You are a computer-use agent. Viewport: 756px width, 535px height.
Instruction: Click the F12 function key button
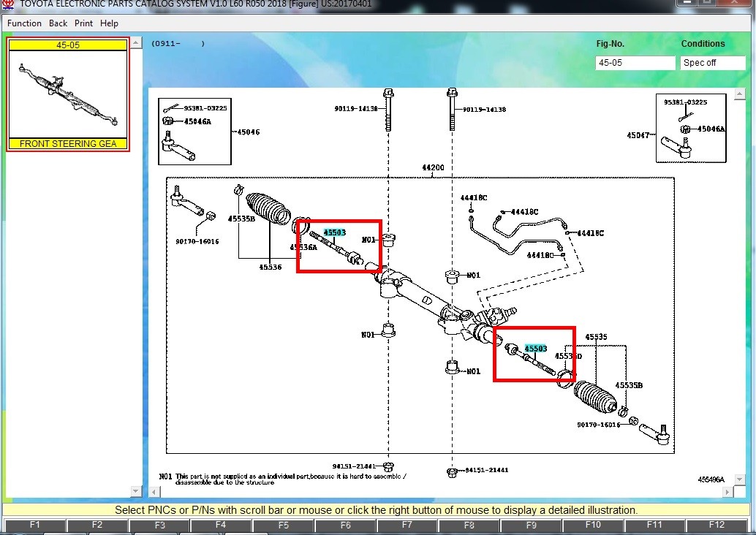coord(717,525)
